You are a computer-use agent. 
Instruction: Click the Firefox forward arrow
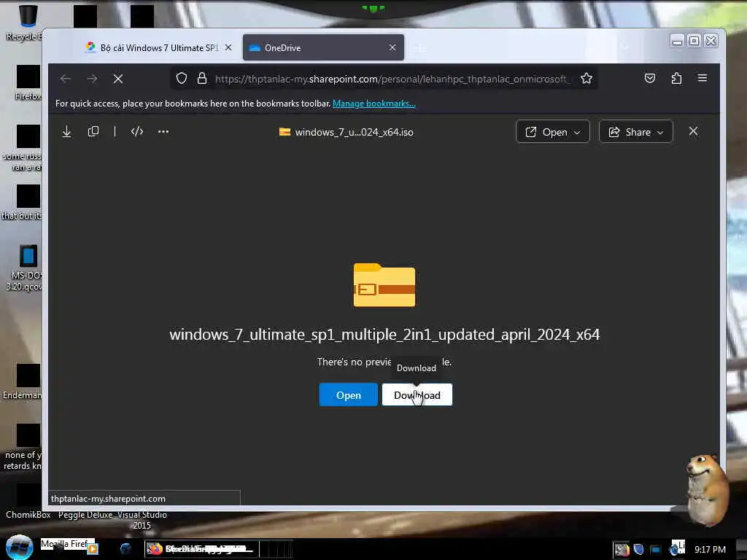(92, 79)
